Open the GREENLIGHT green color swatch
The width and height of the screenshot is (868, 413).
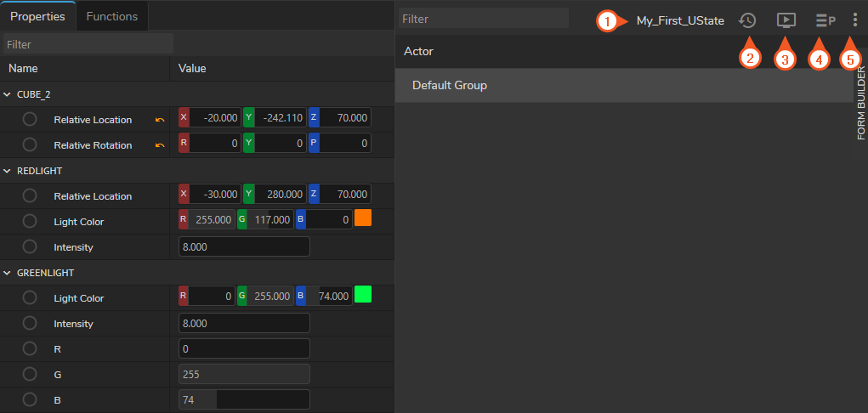(363, 295)
